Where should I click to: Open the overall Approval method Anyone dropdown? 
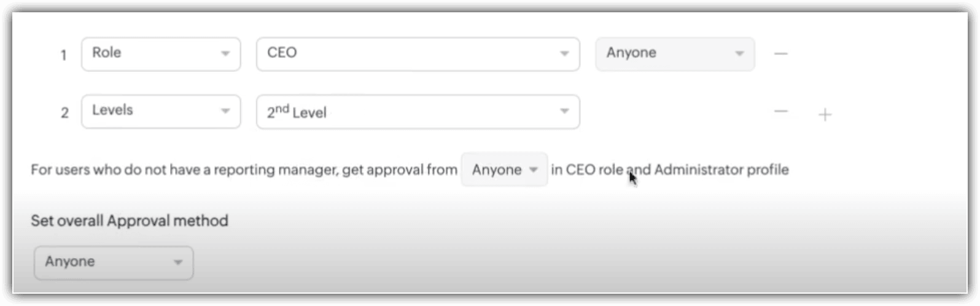[x=114, y=262]
